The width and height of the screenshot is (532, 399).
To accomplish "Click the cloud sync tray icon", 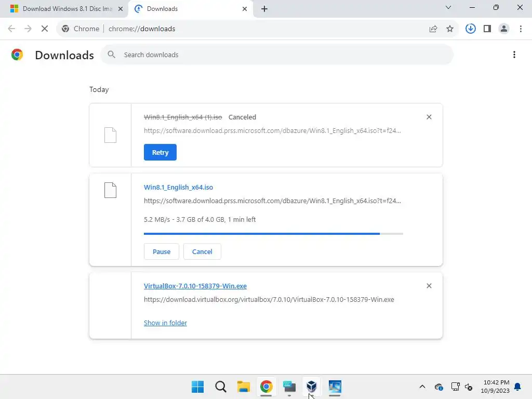I will coord(438,387).
